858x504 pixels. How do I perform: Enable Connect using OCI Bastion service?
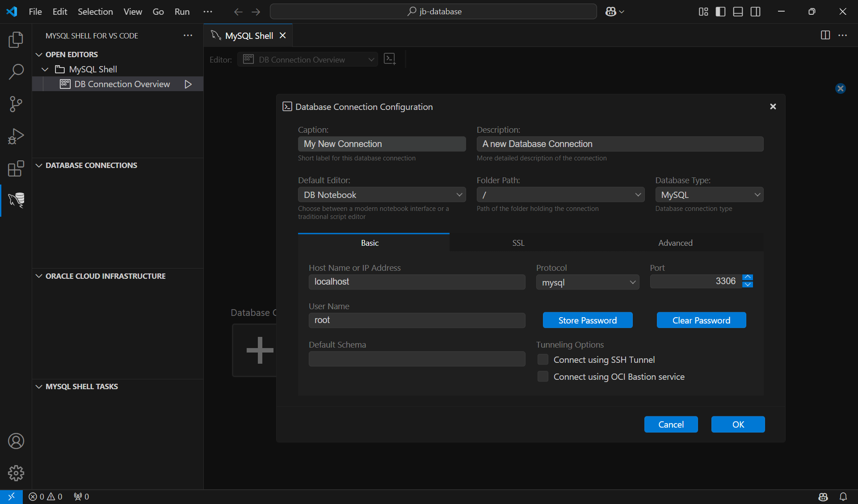pos(543,377)
